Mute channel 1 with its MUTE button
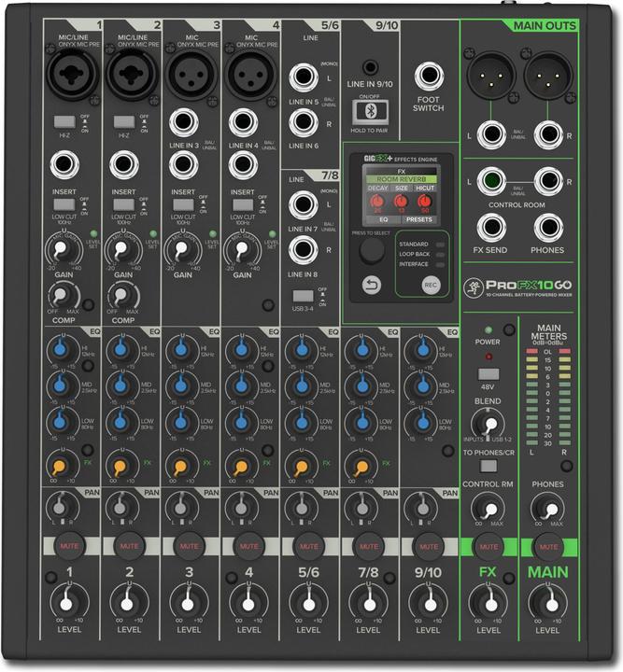Screen dimensions: 623x672 (x=68, y=545)
